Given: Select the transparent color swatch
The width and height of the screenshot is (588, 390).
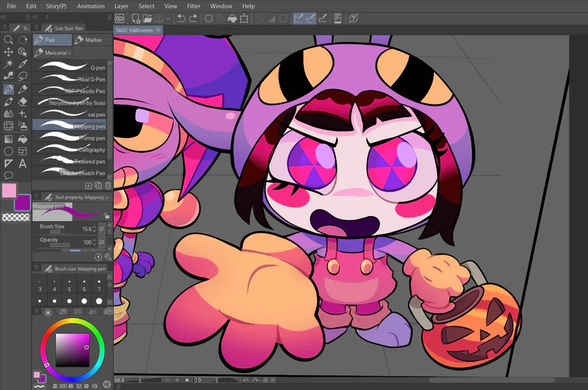Looking at the screenshot, I should (16, 217).
